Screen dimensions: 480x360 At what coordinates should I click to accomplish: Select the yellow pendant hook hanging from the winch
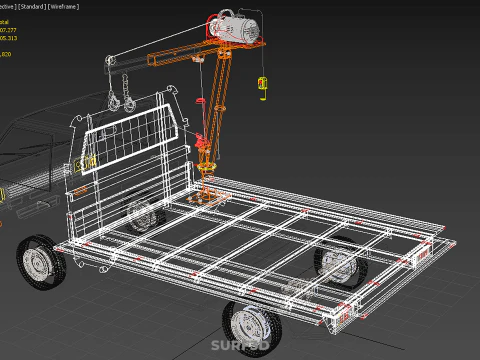[x=263, y=88]
